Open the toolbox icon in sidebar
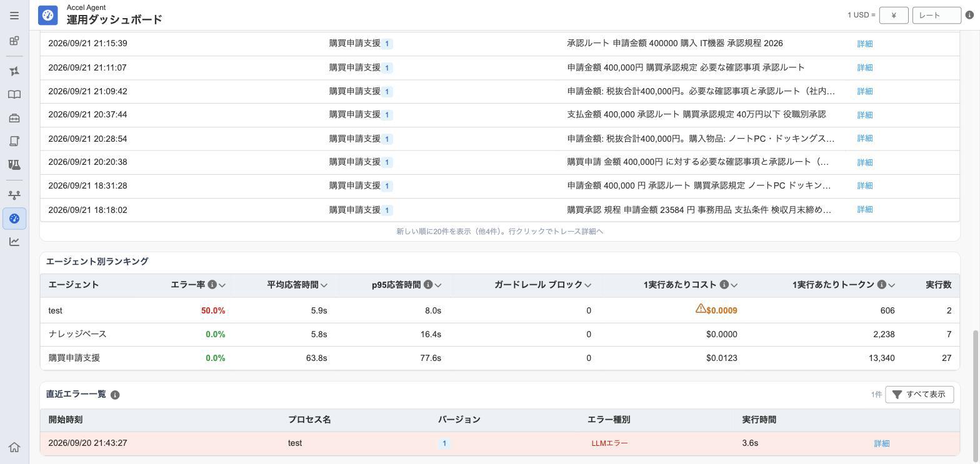This screenshot has height=464, width=980. click(14, 118)
